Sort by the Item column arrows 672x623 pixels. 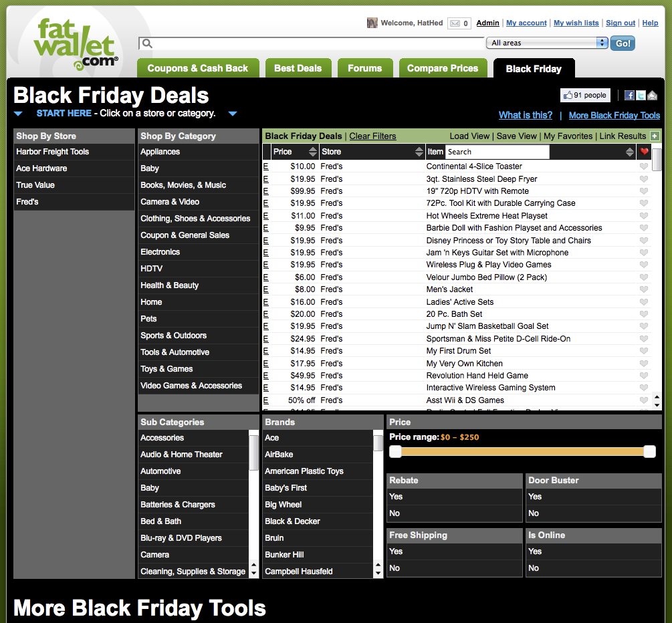[x=630, y=152]
